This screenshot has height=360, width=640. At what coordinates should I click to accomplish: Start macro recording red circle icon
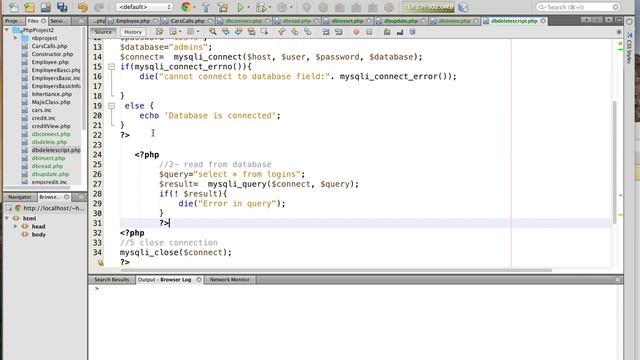(x=356, y=32)
